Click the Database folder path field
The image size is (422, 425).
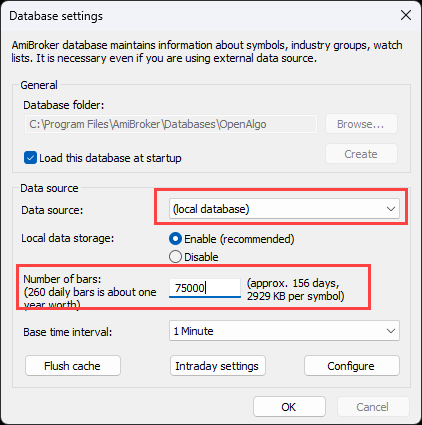pyautogui.click(x=171, y=124)
